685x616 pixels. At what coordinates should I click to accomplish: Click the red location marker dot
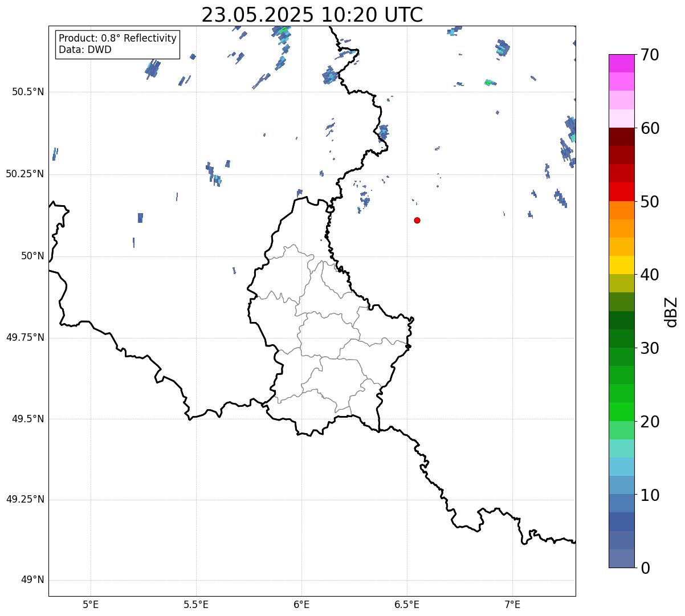(x=417, y=220)
